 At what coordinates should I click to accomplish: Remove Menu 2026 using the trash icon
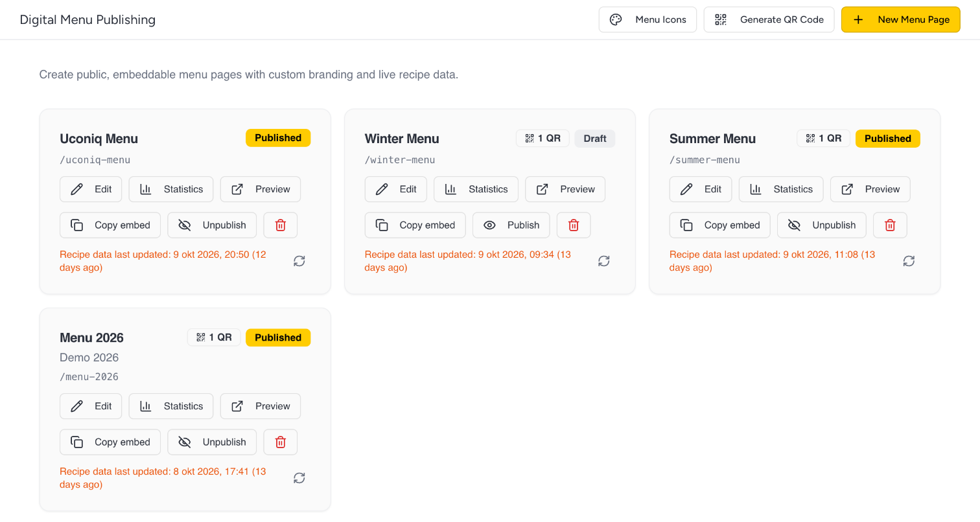coord(281,442)
